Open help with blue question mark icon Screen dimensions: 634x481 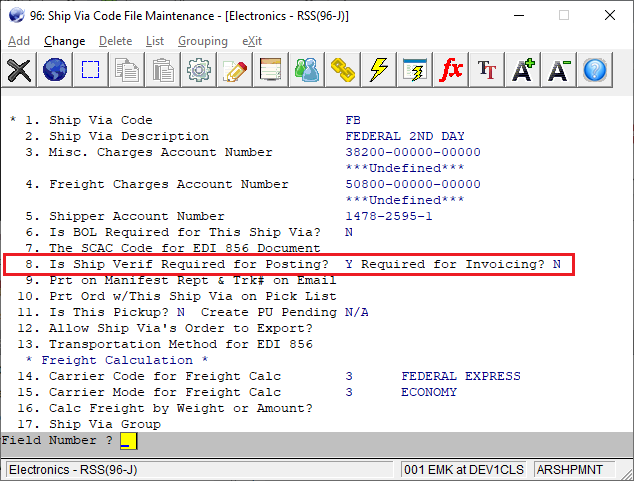[x=595, y=70]
